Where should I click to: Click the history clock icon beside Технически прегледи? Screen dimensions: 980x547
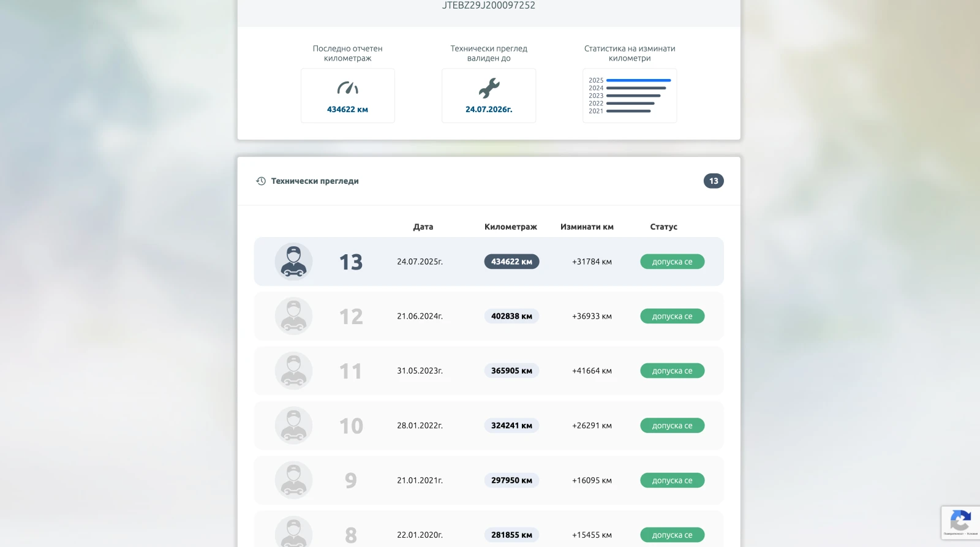coord(261,181)
